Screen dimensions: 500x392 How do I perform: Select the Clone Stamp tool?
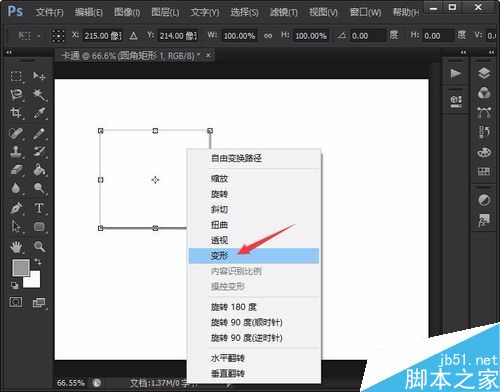[16, 152]
